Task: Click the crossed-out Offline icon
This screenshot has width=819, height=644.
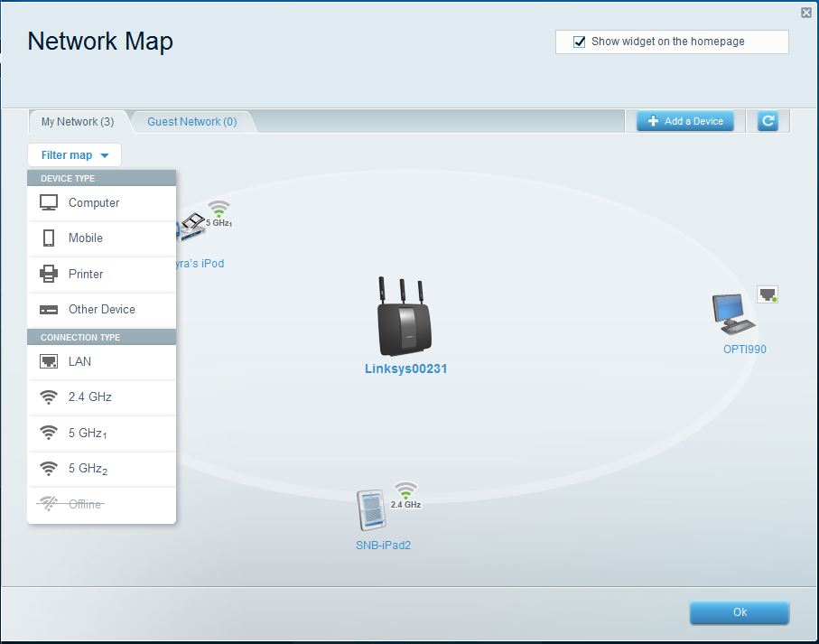Action: [48, 503]
